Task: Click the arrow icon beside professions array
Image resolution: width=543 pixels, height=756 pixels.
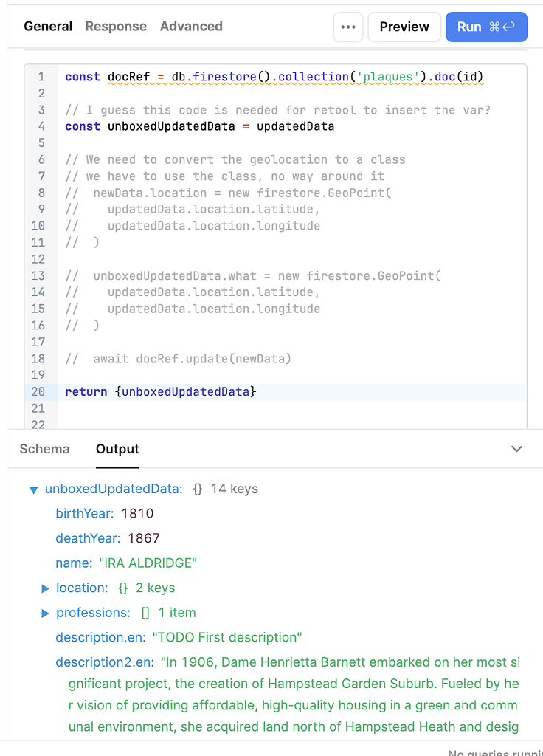Action: tap(45, 612)
